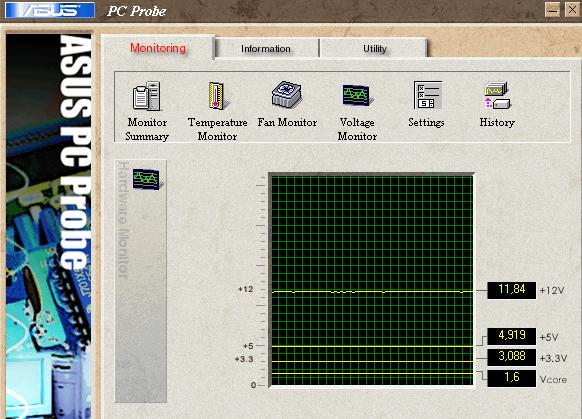Switch to the Information tab
This screenshot has height=419, width=582.
coord(266,49)
